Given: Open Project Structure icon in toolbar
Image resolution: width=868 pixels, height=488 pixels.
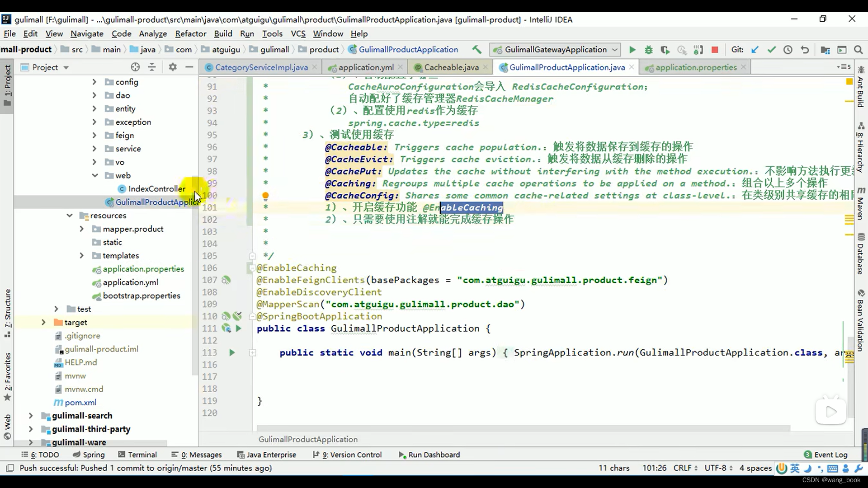Looking at the screenshot, I should pyautogui.click(x=825, y=50).
